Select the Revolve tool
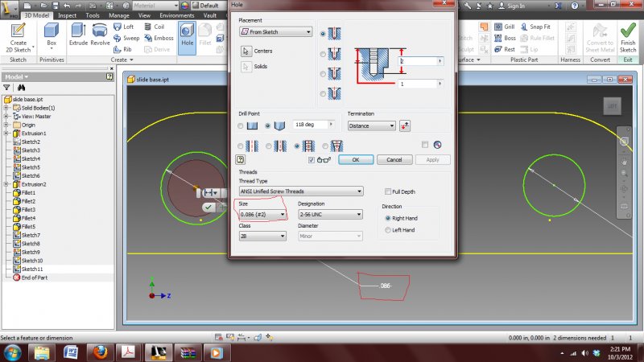The width and height of the screenshot is (644, 362). pos(101,35)
